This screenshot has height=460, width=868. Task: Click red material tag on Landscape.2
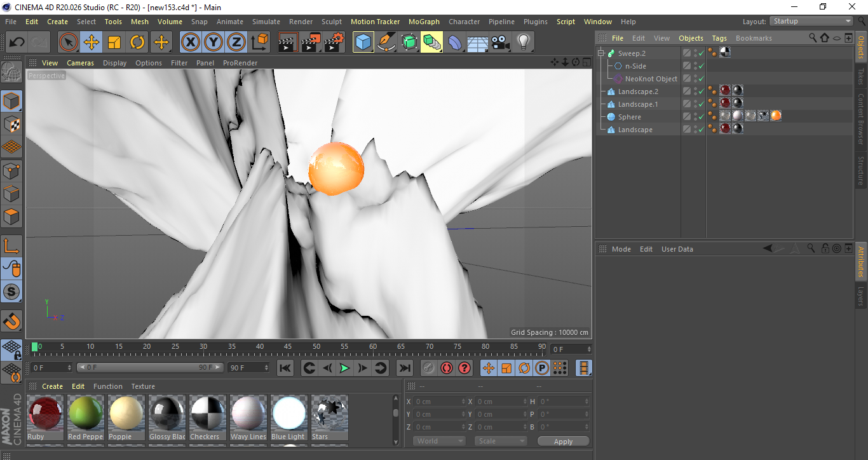click(x=725, y=90)
